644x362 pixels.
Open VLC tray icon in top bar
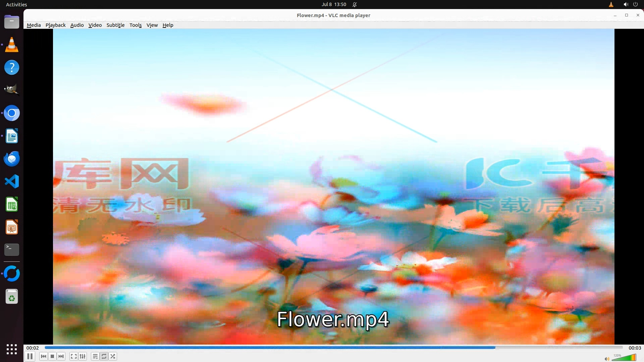tap(611, 4)
